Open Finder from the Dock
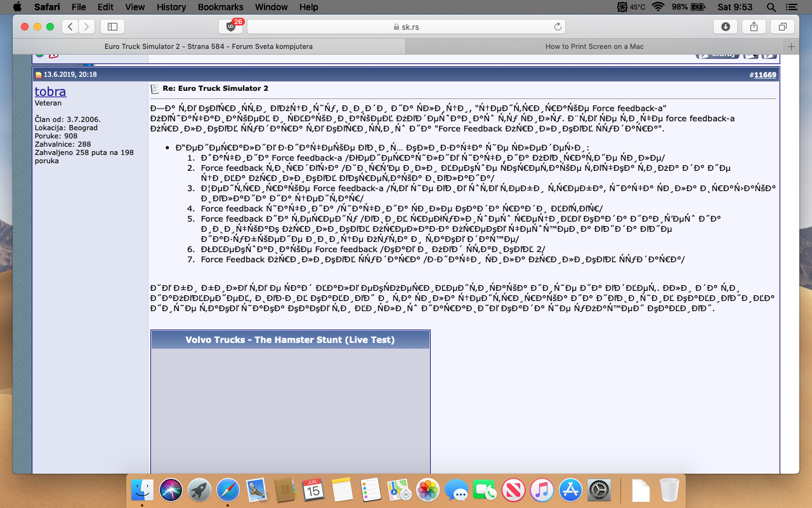 pos(142,490)
